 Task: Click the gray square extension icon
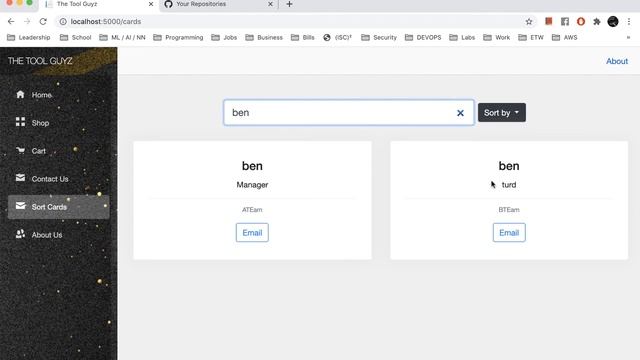(x=565, y=22)
